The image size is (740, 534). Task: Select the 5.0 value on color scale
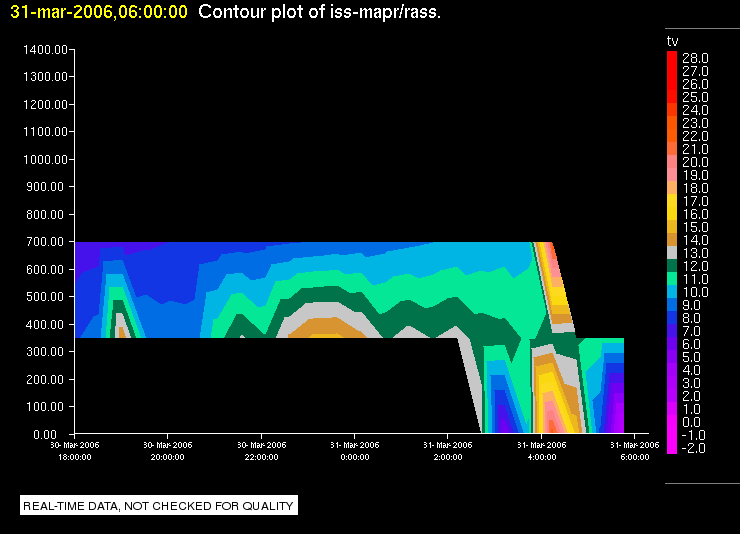pyautogui.click(x=691, y=357)
